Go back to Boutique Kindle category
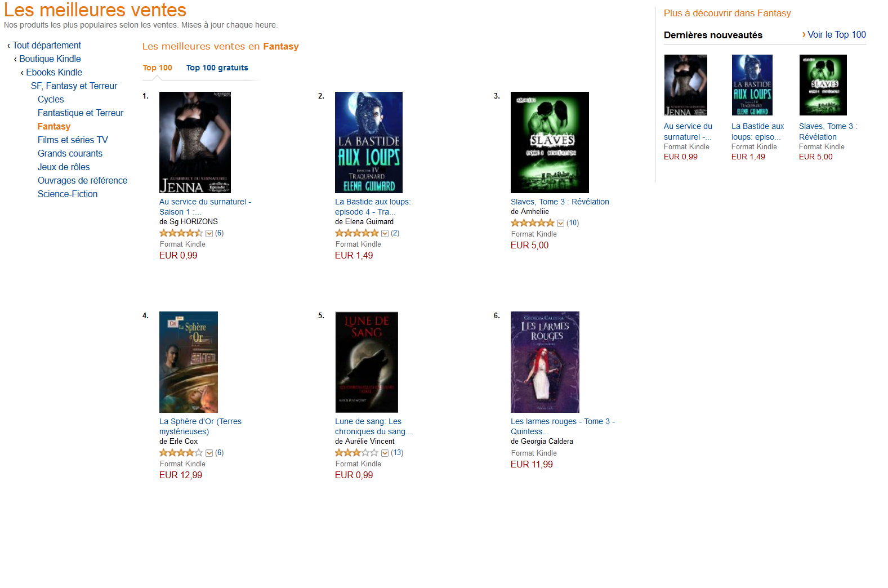The width and height of the screenshot is (888, 588). click(x=50, y=59)
